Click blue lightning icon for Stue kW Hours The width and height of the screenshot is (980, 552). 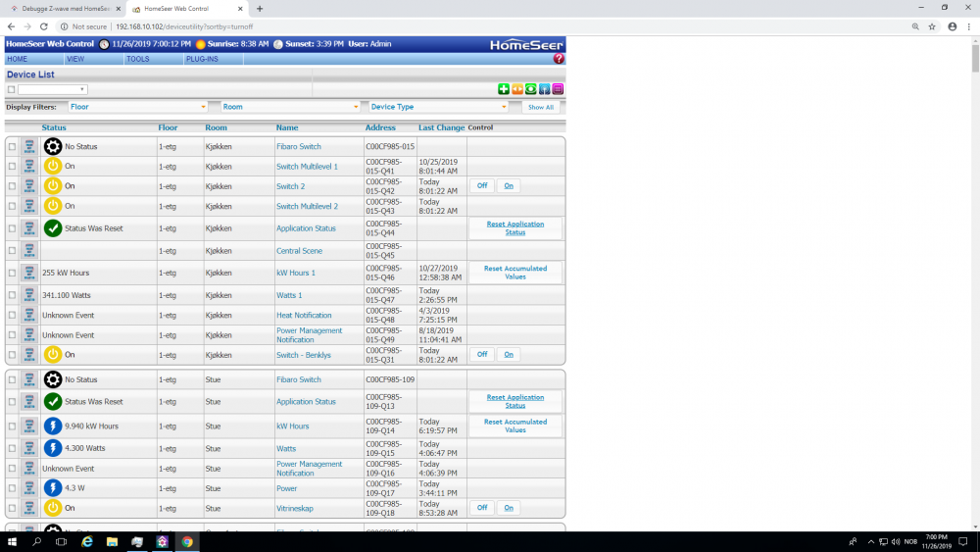pos(53,427)
